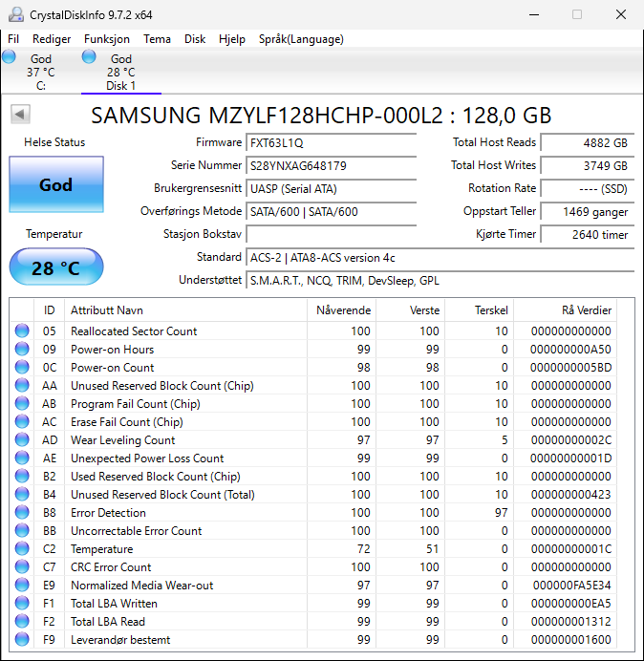Open the Språk(Language) menu

point(301,39)
